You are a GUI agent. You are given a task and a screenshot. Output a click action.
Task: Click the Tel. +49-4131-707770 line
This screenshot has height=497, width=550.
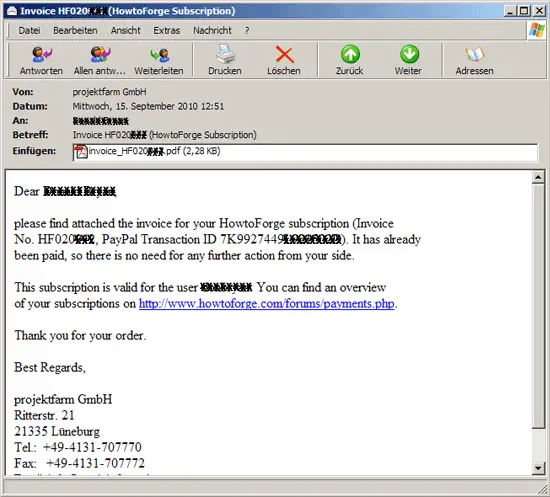[x=78, y=447]
